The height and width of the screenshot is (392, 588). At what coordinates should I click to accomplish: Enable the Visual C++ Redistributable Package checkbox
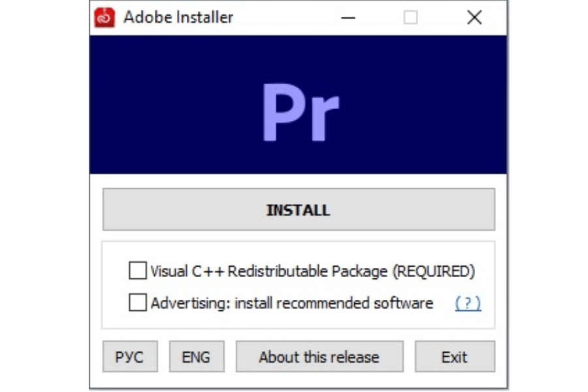(138, 270)
